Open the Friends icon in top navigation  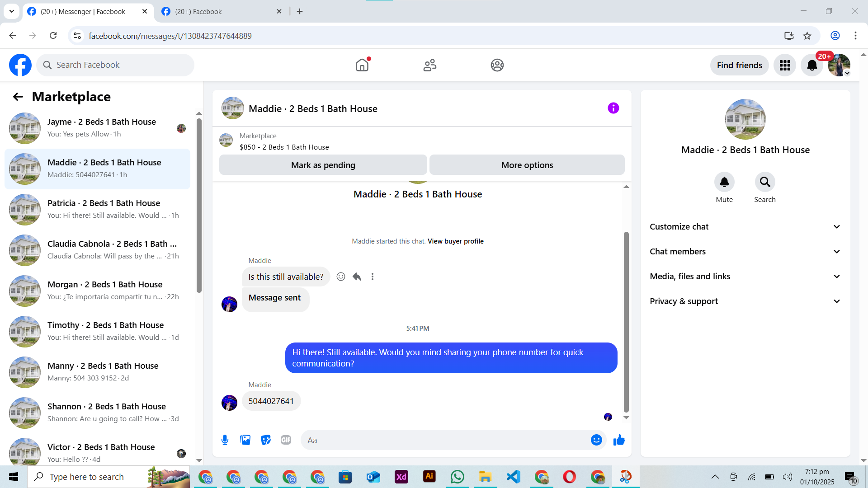click(x=430, y=65)
